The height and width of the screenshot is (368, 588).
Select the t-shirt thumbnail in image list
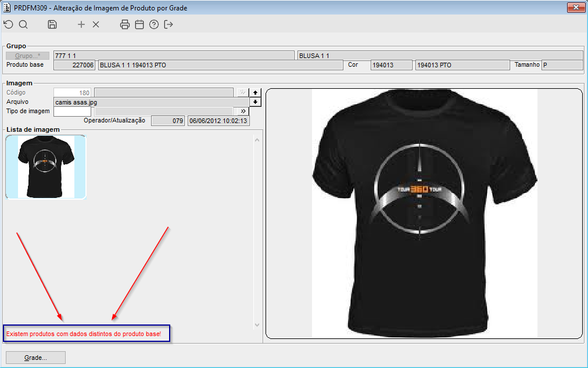click(46, 167)
